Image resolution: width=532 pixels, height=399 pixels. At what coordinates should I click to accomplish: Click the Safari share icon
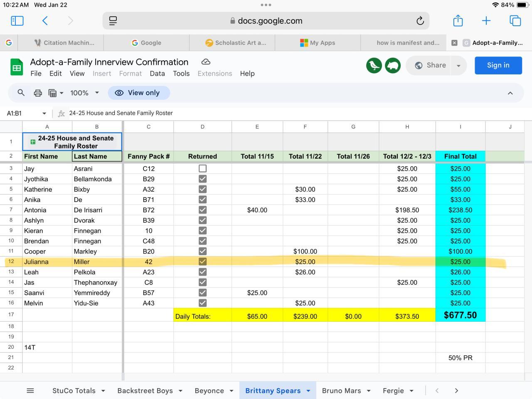click(x=458, y=21)
